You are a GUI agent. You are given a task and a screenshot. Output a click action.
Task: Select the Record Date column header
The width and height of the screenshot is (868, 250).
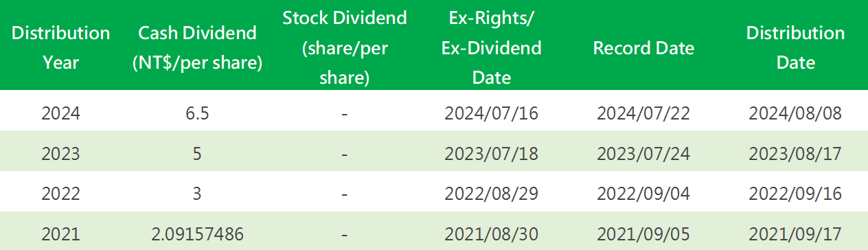point(643,48)
